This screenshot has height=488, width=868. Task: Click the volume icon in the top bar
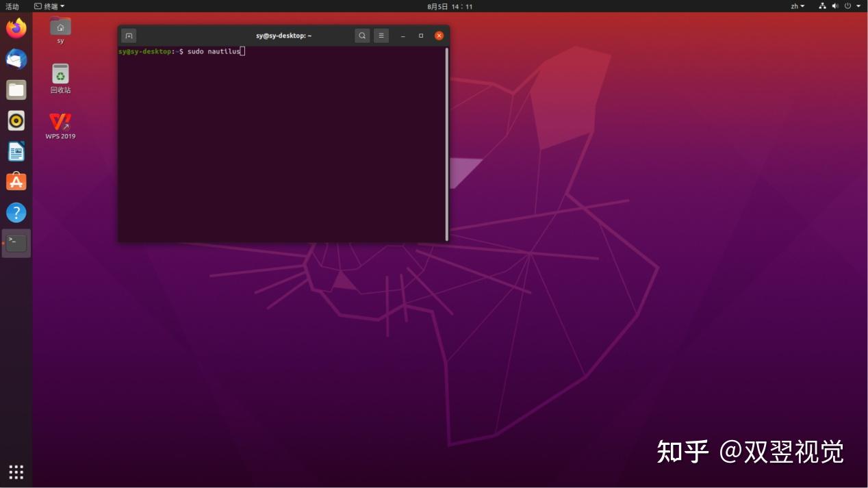coord(835,6)
